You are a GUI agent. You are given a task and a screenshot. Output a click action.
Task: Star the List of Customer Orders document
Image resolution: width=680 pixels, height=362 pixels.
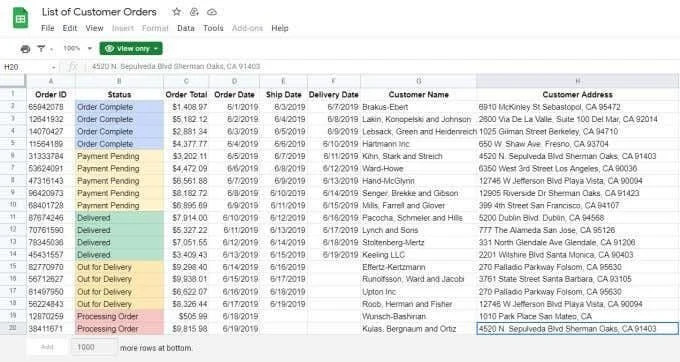pos(177,12)
